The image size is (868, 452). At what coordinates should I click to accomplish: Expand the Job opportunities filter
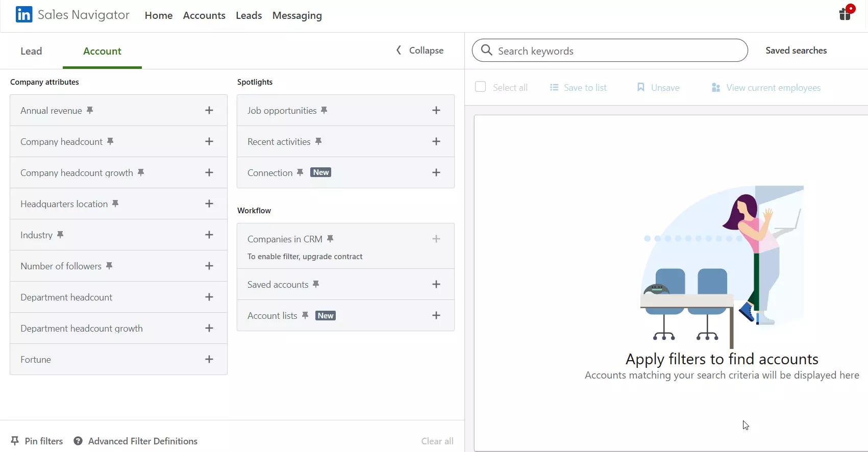point(436,110)
